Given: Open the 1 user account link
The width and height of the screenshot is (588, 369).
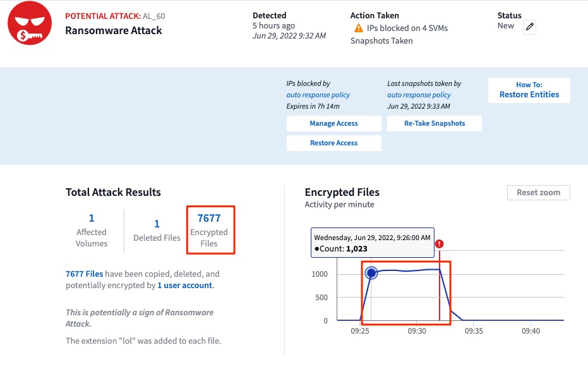Looking at the screenshot, I should [185, 286].
